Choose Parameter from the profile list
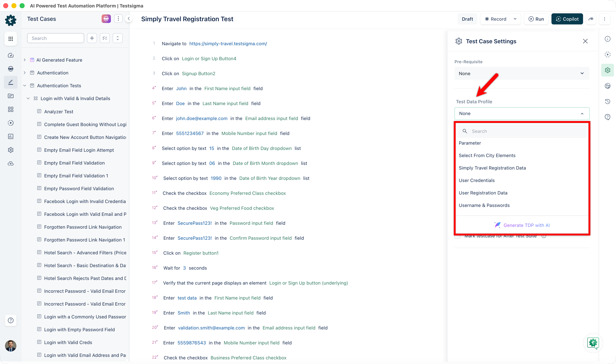The height and width of the screenshot is (364, 616). [x=470, y=143]
